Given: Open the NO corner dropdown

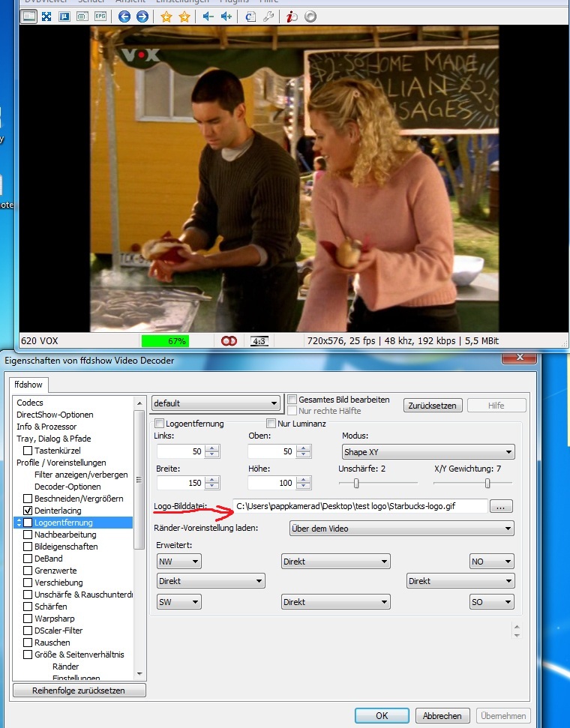Looking at the screenshot, I should 492,562.
